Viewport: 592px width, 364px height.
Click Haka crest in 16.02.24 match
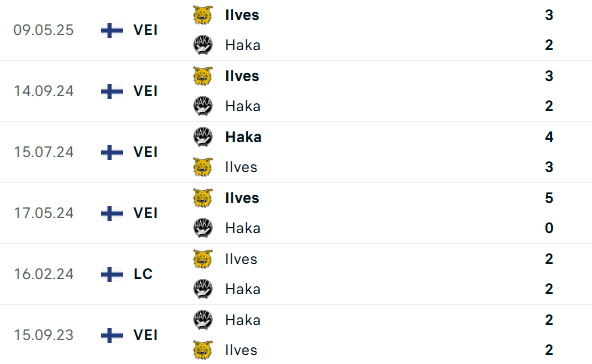coord(203,289)
